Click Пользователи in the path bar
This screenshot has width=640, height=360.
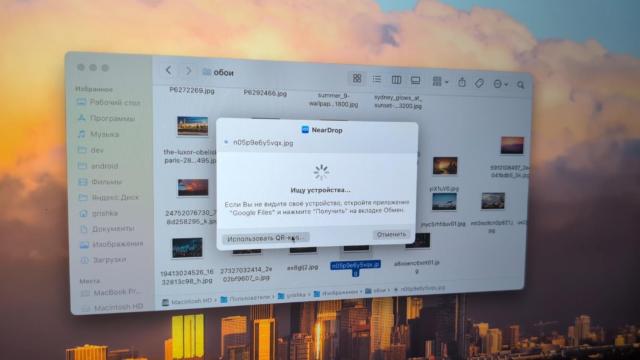tap(245, 298)
